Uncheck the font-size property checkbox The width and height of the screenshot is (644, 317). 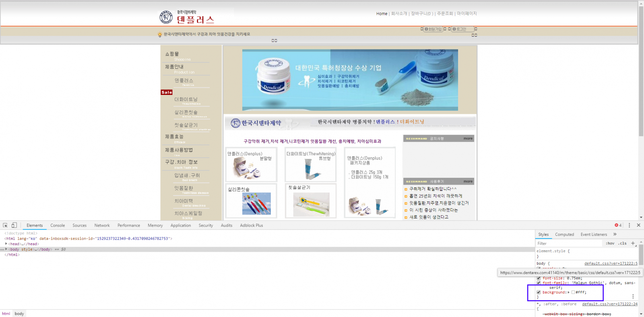coord(539,278)
